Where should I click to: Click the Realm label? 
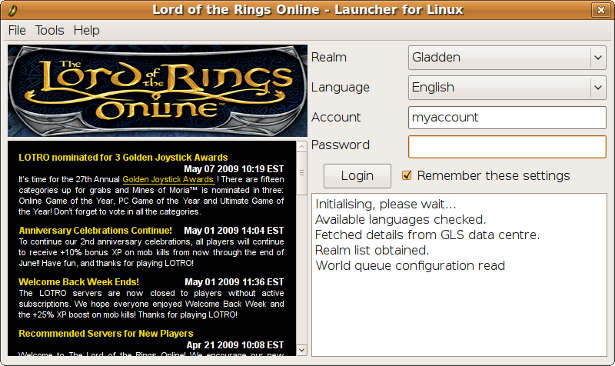pyautogui.click(x=329, y=57)
